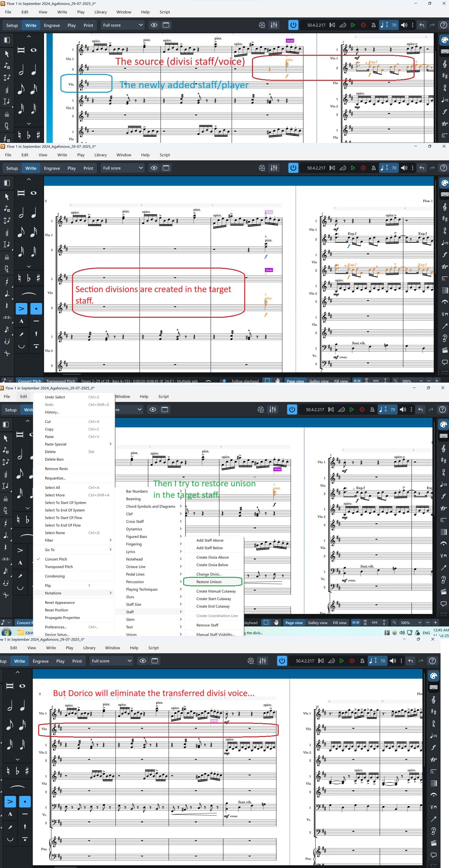Open the Help question-mark icon in the top window
The height and width of the screenshot is (868, 449).
coord(444,25)
